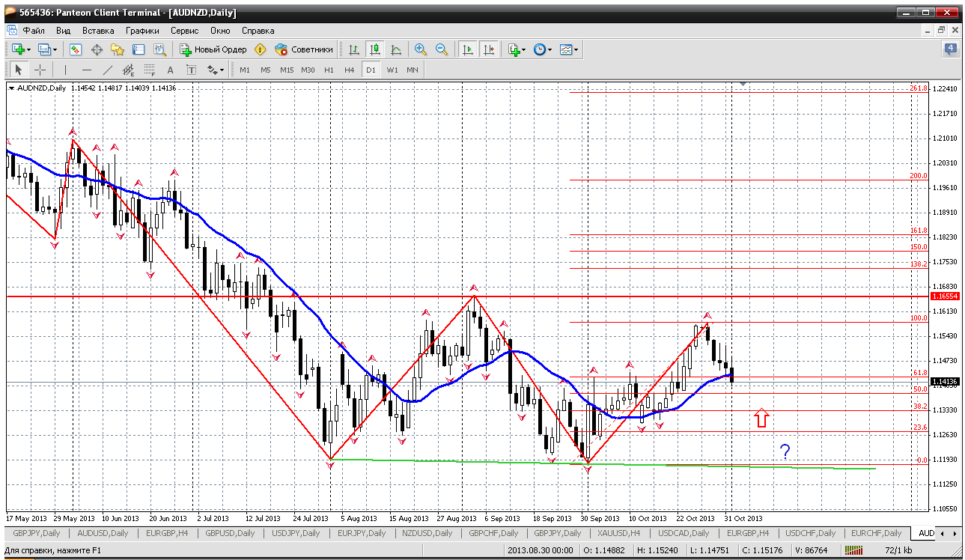Open the chat notification icon
965x560 pixels.
[x=950, y=49]
